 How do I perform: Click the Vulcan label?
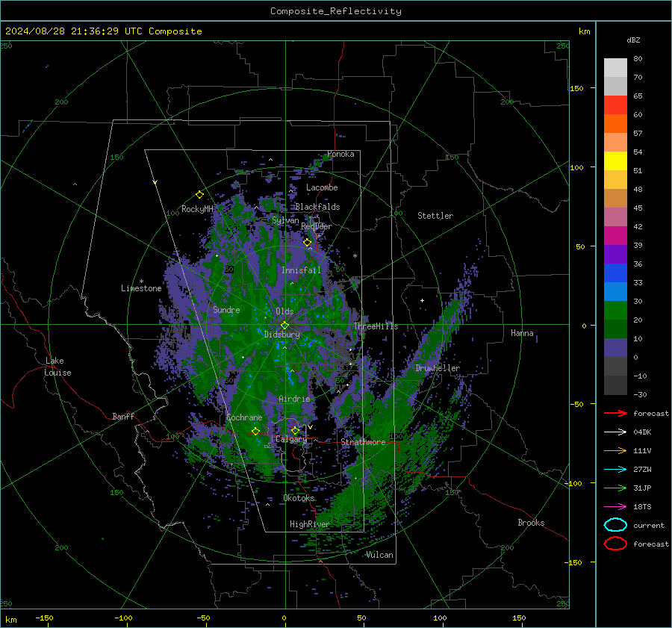(x=379, y=555)
